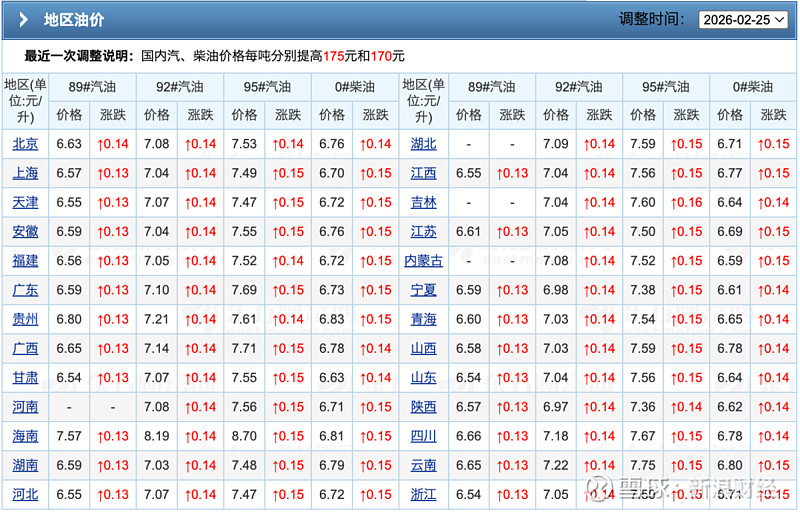Click 广东 95# price 7.69

coord(244,290)
